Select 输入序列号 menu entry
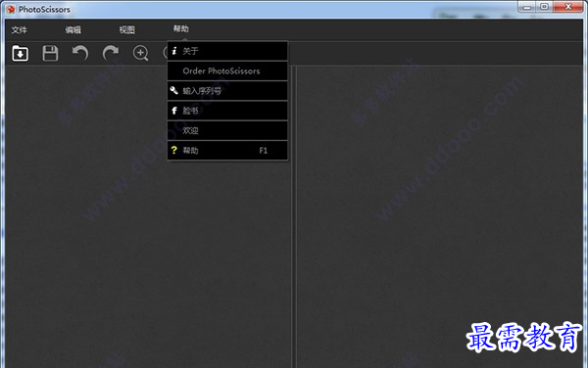This screenshot has height=368, width=588. (227, 91)
